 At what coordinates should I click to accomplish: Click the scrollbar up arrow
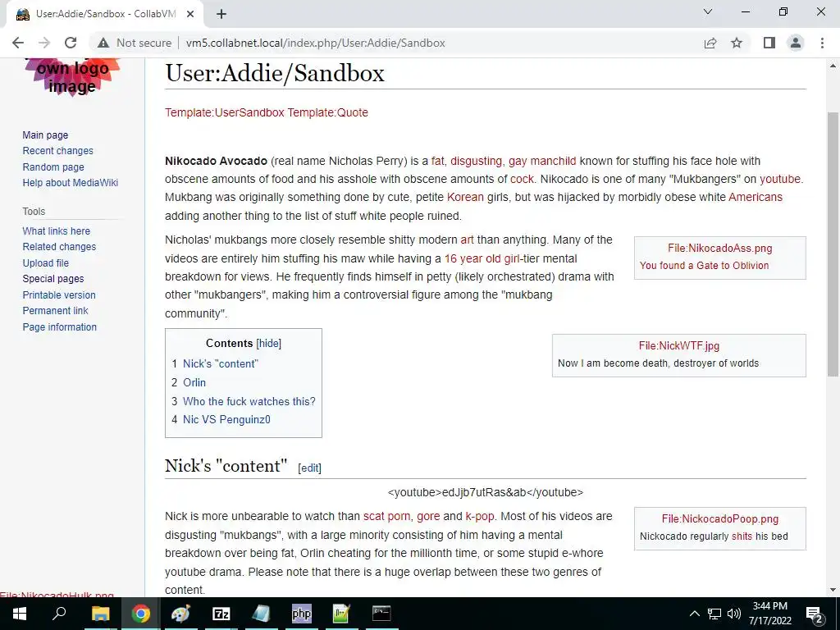coord(833,66)
